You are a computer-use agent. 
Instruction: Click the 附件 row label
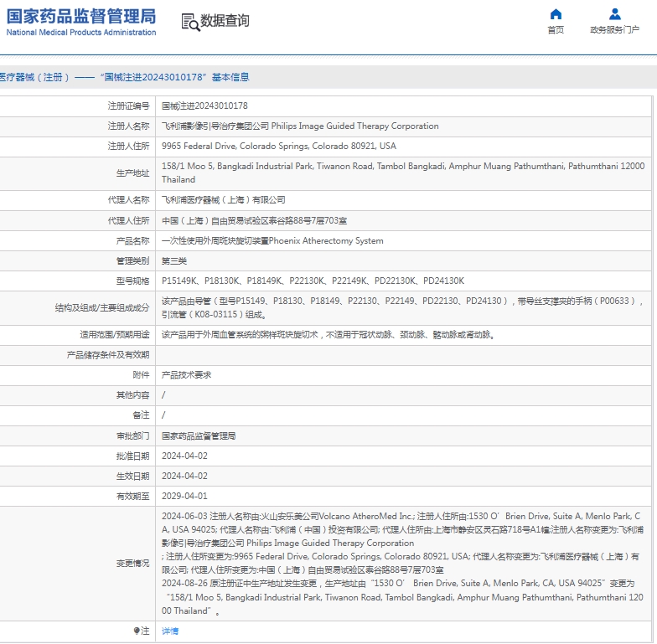141,375
